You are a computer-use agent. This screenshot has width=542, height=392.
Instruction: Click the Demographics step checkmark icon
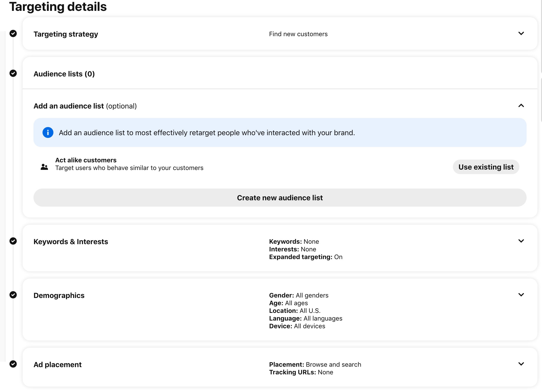(x=13, y=295)
